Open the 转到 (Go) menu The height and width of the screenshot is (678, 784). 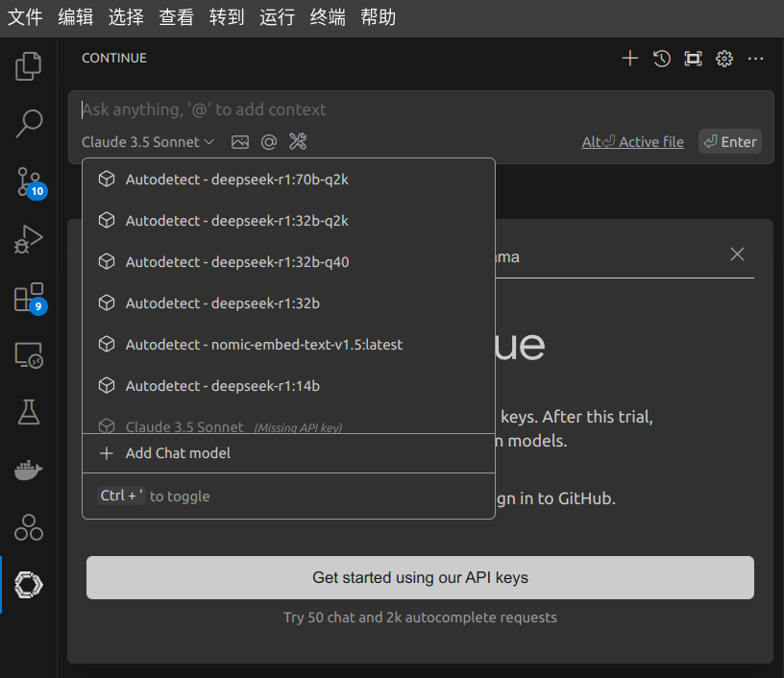[227, 17]
